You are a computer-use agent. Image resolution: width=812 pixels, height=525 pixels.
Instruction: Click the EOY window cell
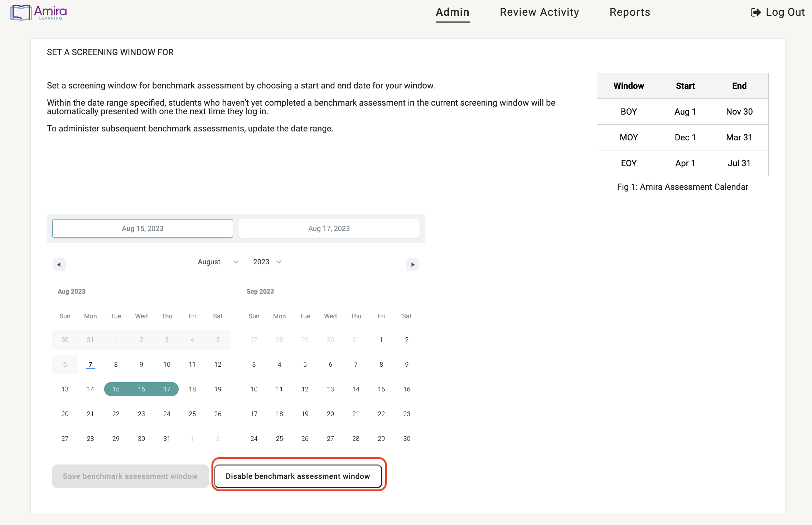pyautogui.click(x=629, y=163)
